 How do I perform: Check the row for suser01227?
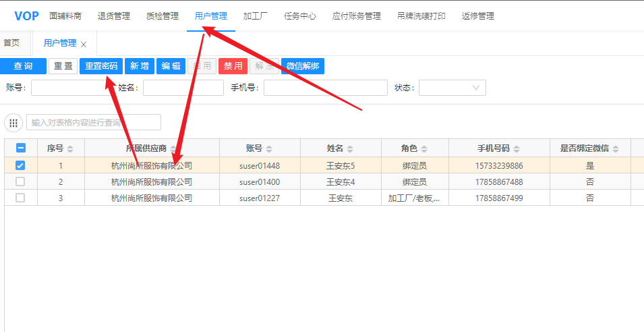pyautogui.click(x=21, y=198)
